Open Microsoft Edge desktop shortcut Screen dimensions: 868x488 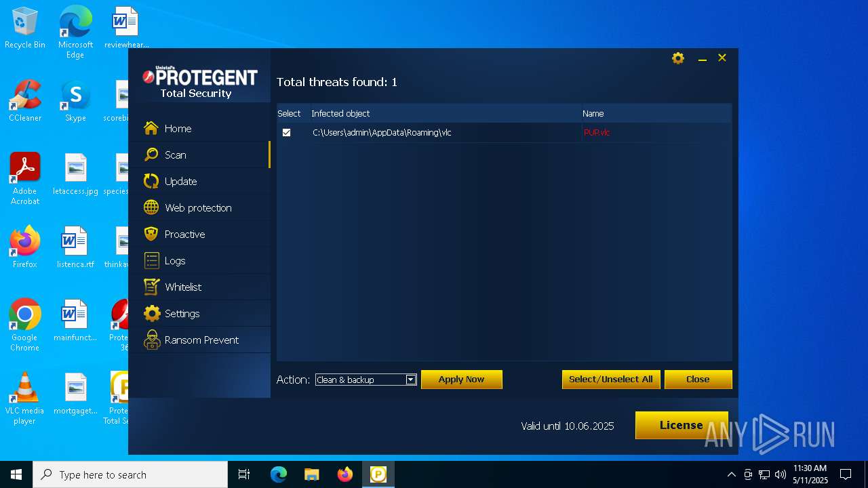pos(75,33)
